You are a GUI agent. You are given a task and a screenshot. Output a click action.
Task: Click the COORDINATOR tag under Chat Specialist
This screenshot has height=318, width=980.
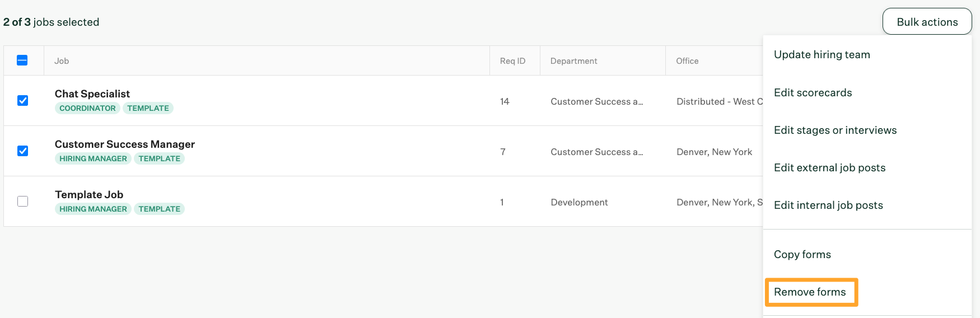[x=87, y=109]
